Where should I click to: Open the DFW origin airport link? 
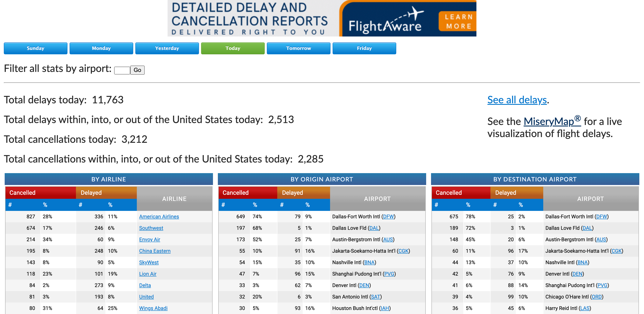pos(388,216)
